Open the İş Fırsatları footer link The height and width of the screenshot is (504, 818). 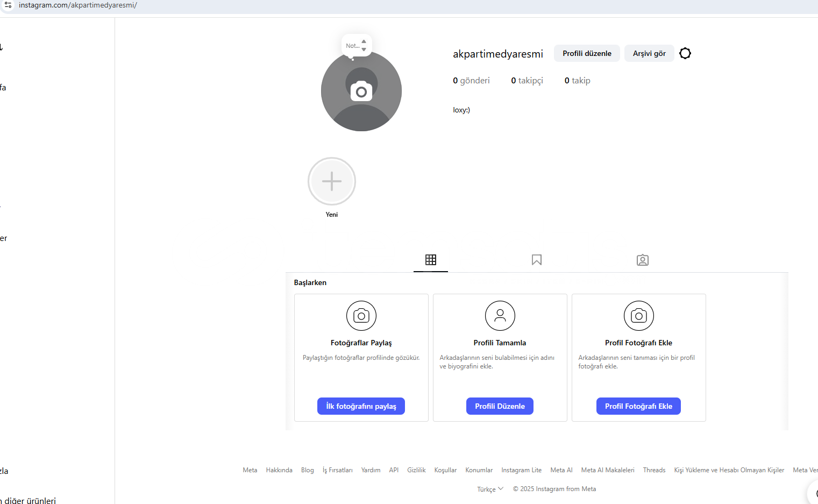[x=338, y=470]
